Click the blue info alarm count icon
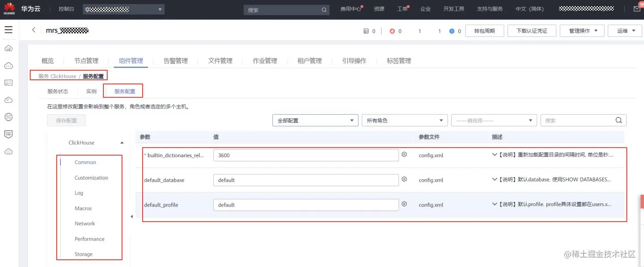 452,31
